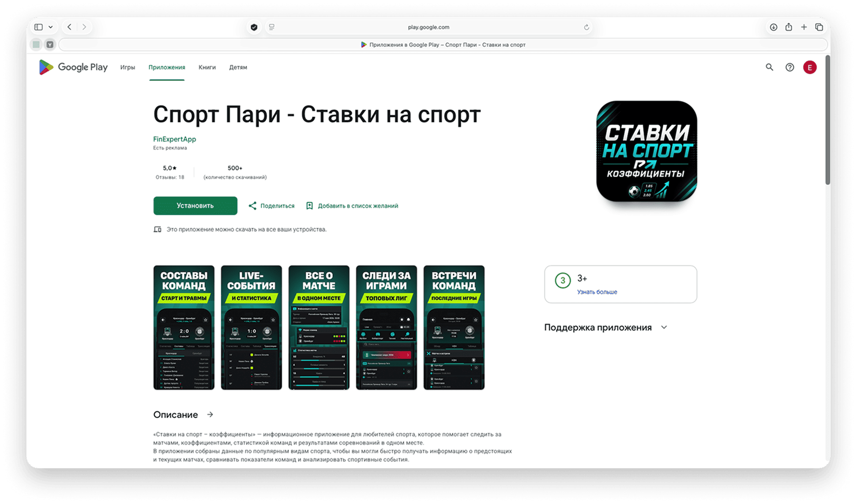Share the app via Поделиться
Viewport: 857px width, 504px height.
[x=271, y=206]
